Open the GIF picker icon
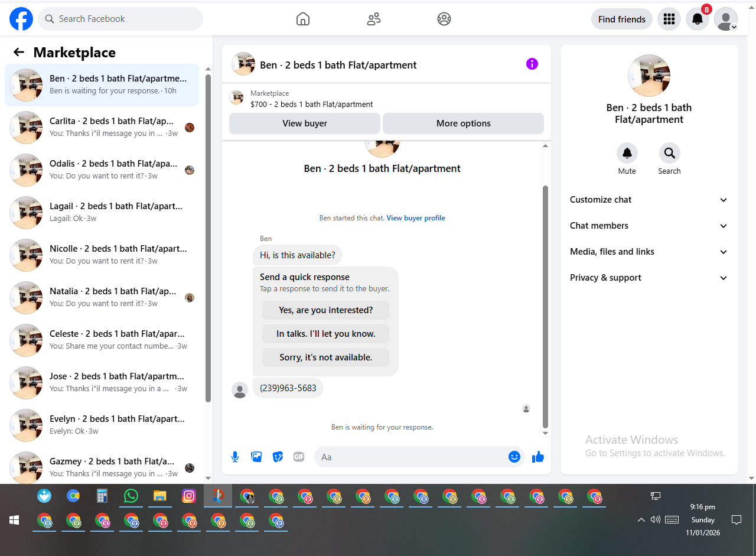Image resolution: width=756 pixels, height=556 pixels. tap(299, 457)
